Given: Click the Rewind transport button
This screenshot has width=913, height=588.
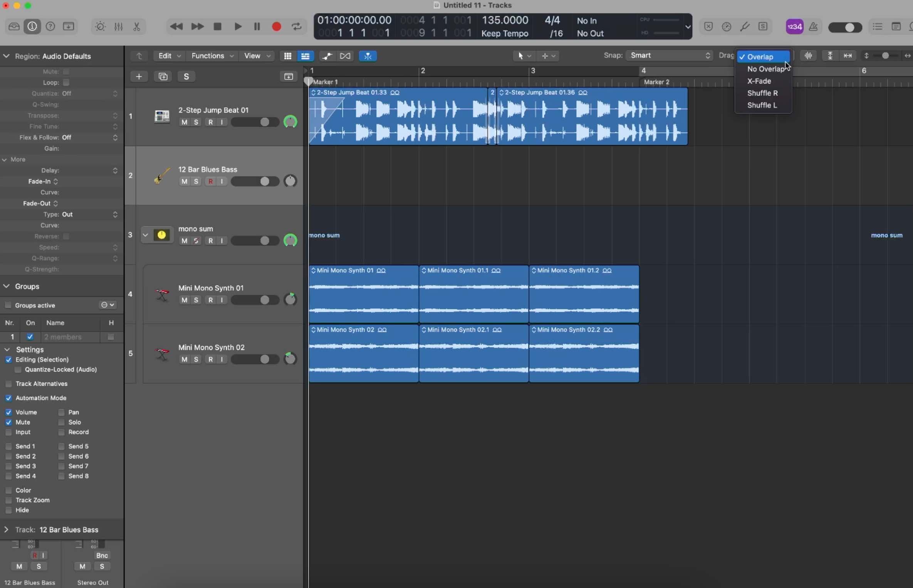Looking at the screenshot, I should (176, 27).
